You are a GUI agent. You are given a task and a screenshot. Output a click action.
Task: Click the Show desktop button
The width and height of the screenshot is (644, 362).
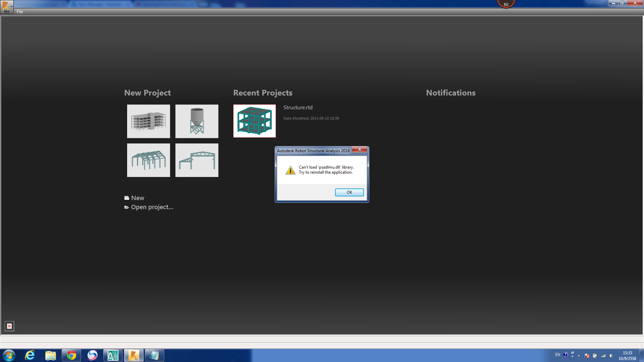point(642,355)
